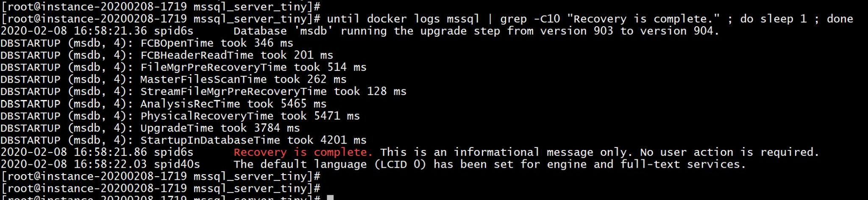Click the "FCBHeaderReadTime took 201 ms" line
Image resolution: width=868 pixels, height=200 pixels.
[236, 55]
